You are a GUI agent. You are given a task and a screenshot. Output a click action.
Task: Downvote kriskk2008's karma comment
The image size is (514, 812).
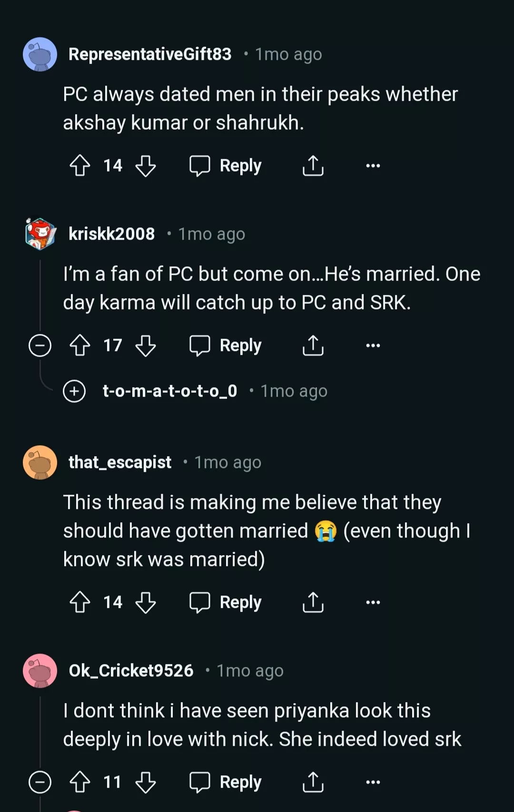(145, 345)
